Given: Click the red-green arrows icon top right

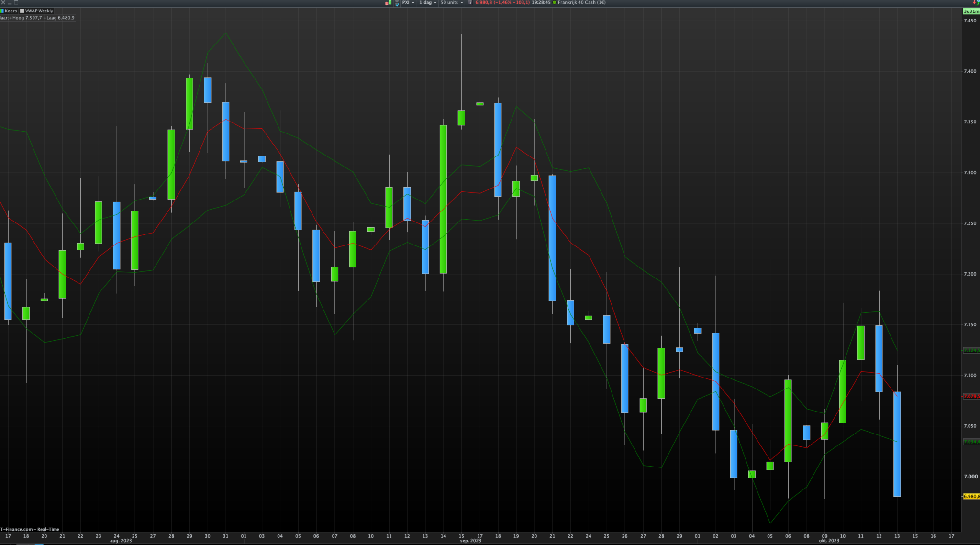Looking at the screenshot, I should tap(976, 3).
